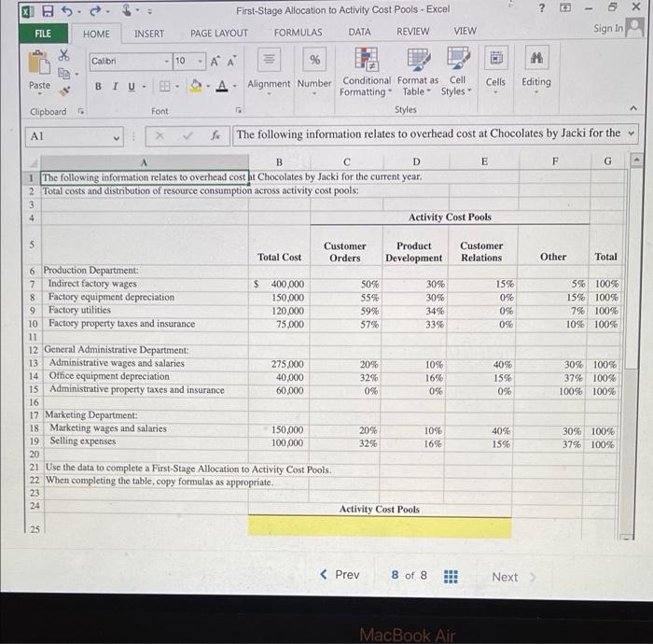Decrease font size with small A

pyautogui.click(x=231, y=62)
